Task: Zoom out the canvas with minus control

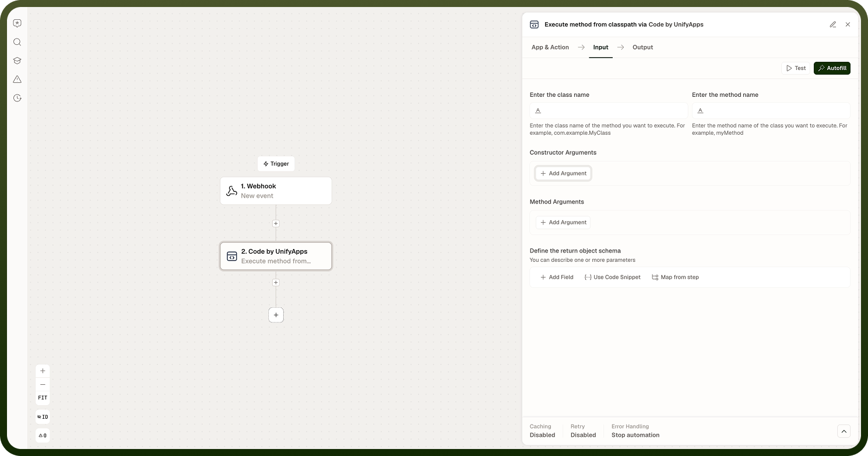Action: tap(43, 384)
